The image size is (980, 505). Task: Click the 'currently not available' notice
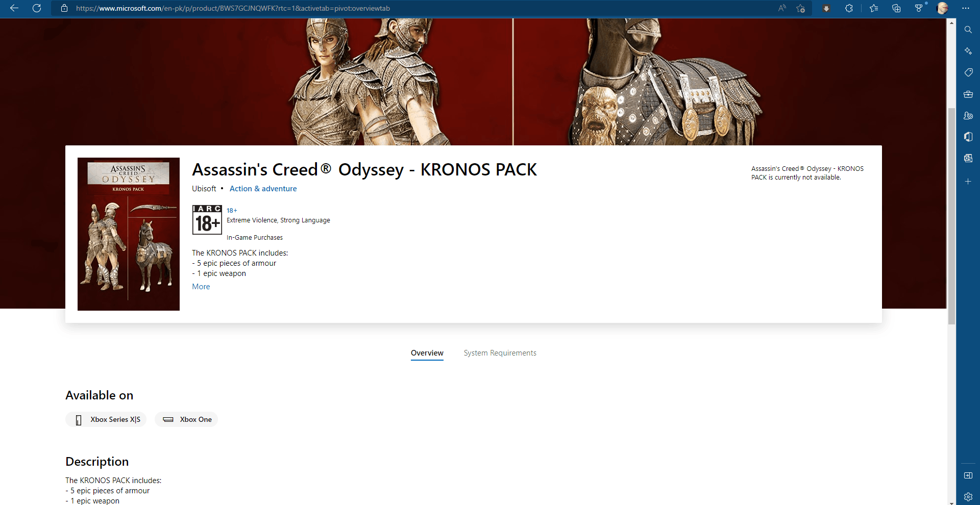point(807,173)
